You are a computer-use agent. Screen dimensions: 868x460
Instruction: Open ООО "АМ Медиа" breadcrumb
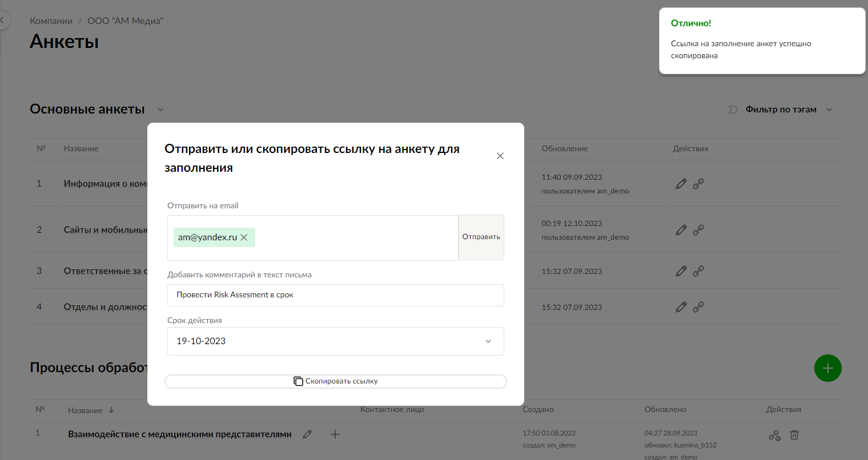[x=125, y=21]
